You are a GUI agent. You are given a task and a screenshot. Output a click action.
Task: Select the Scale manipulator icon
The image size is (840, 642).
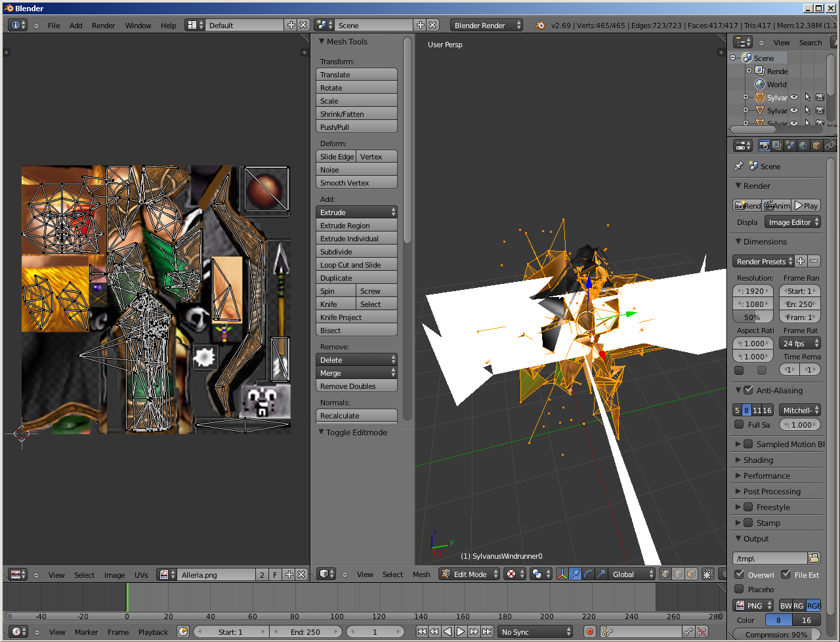tap(601, 574)
